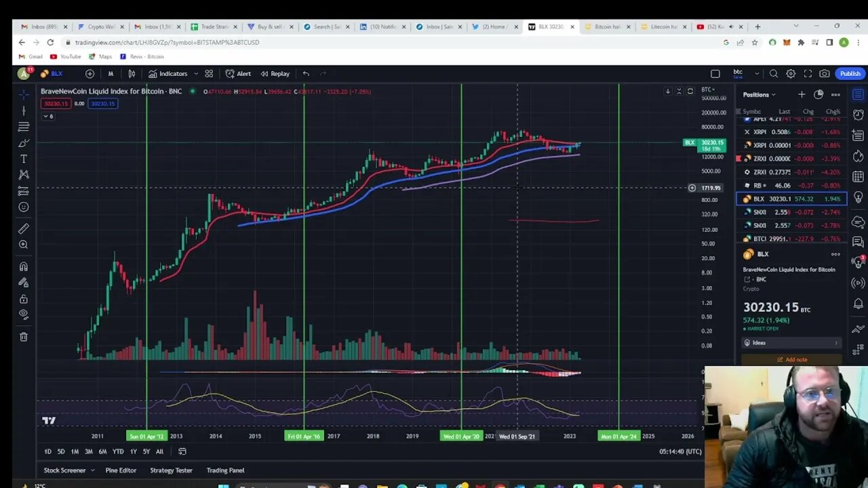The image size is (868, 488).
Task: Click the compare or add symbol plus icon
Action: [x=90, y=74]
